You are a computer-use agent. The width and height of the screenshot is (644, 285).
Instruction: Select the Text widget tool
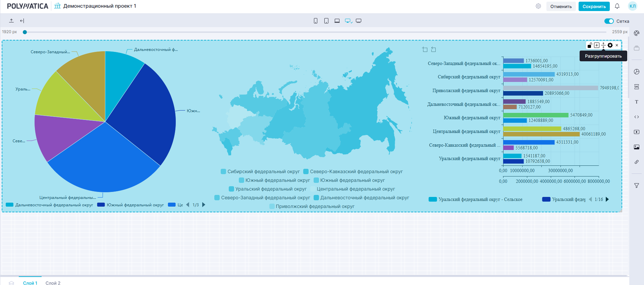pos(636,102)
